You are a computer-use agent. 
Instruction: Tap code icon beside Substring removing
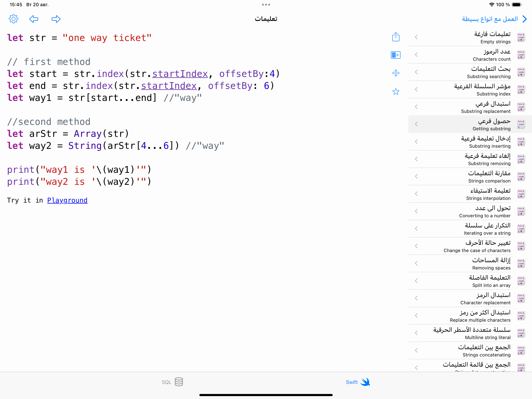coord(521,159)
